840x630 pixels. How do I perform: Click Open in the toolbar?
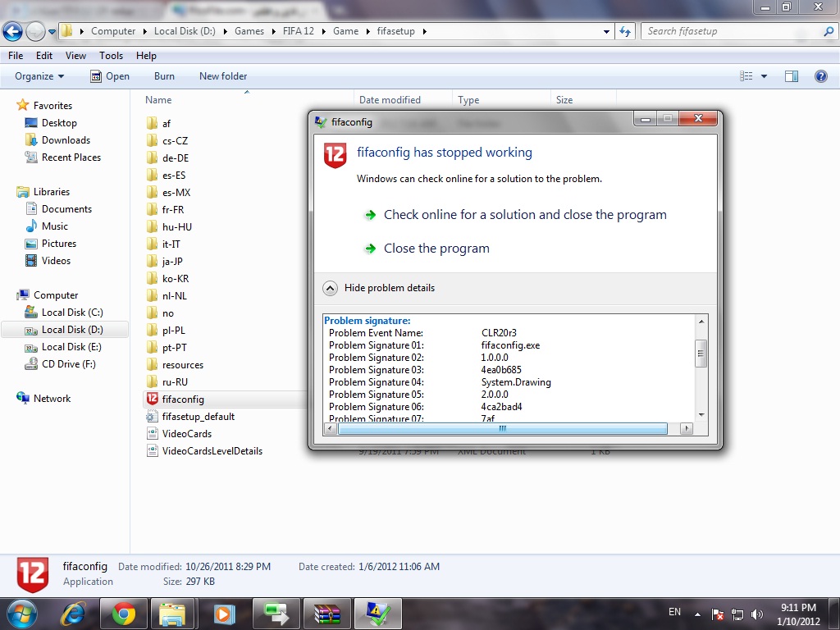click(110, 76)
